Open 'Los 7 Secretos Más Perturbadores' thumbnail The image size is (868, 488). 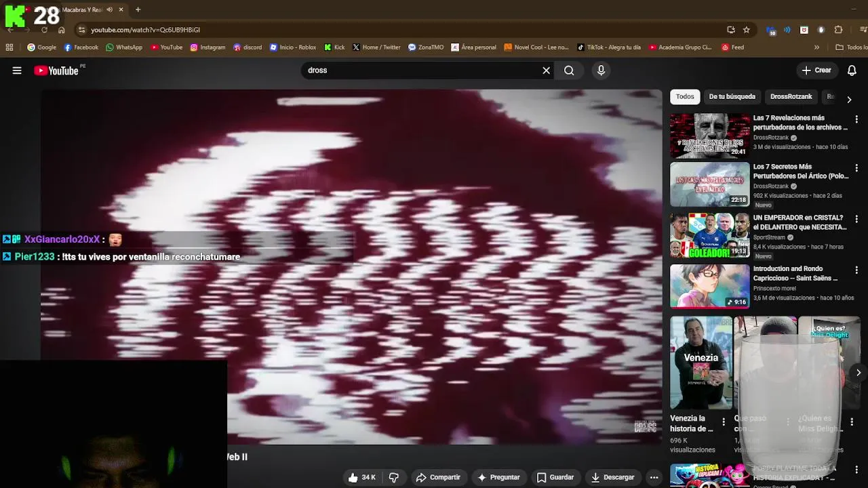point(710,184)
